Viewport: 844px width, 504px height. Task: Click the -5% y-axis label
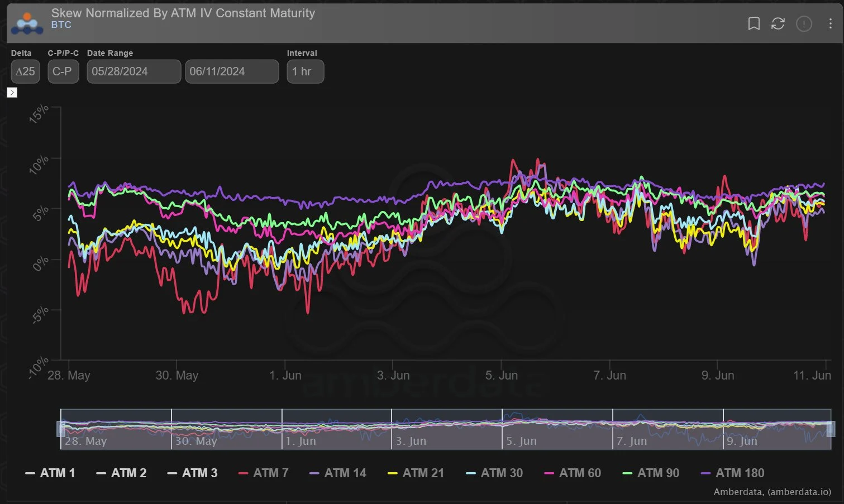(x=40, y=315)
